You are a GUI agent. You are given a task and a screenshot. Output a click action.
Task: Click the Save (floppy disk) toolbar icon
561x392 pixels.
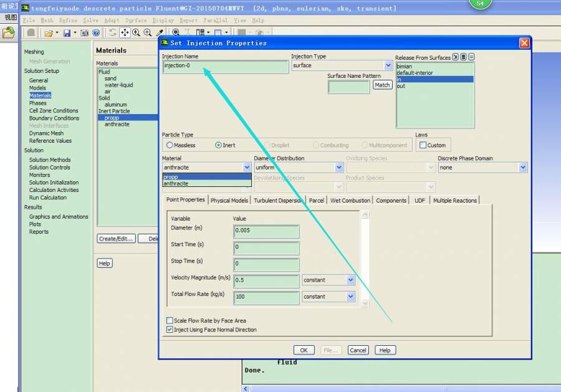pyautogui.click(x=67, y=33)
